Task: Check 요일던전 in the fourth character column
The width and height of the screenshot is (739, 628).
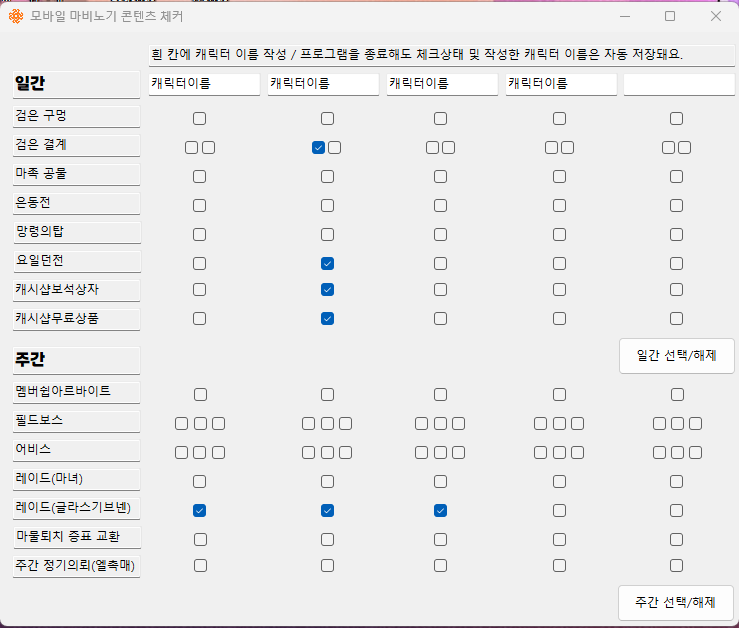Action: (559, 264)
